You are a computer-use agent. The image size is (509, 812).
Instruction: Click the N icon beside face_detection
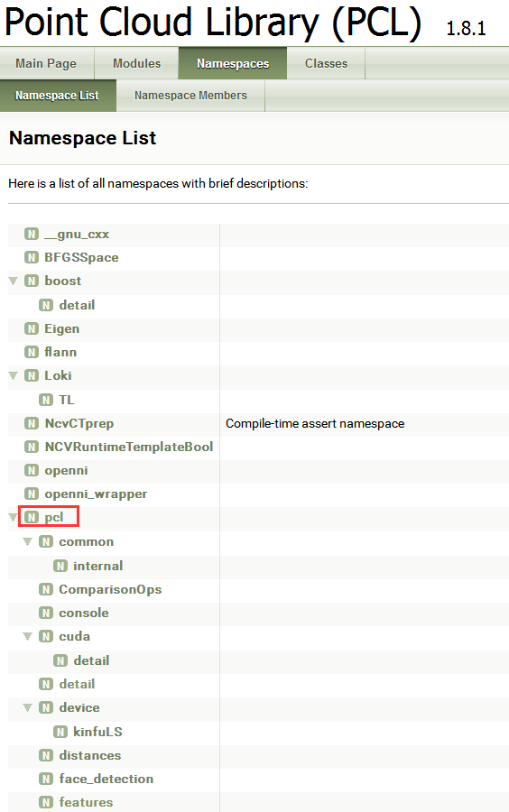pyautogui.click(x=46, y=779)
